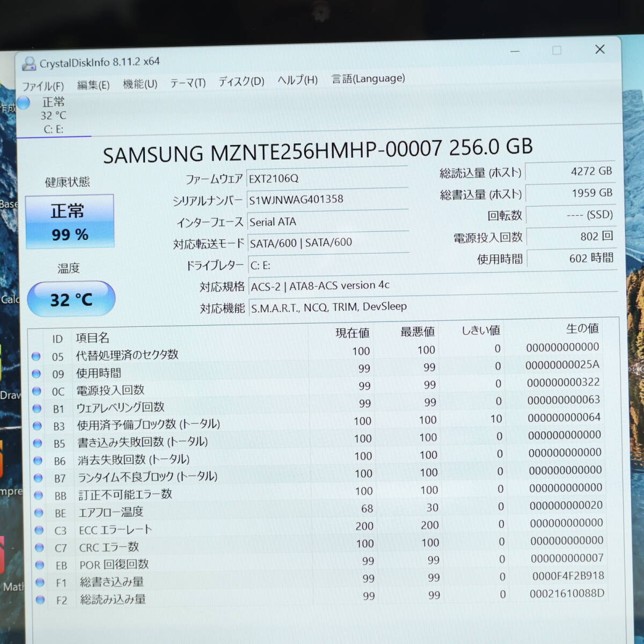Click the drive letter field C: E:
Viewport: 644px width, 644px height.
click(330, 265)
